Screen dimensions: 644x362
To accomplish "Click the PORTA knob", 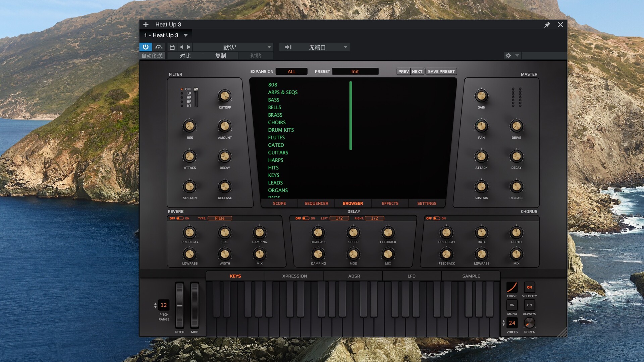I will [529, 323].
